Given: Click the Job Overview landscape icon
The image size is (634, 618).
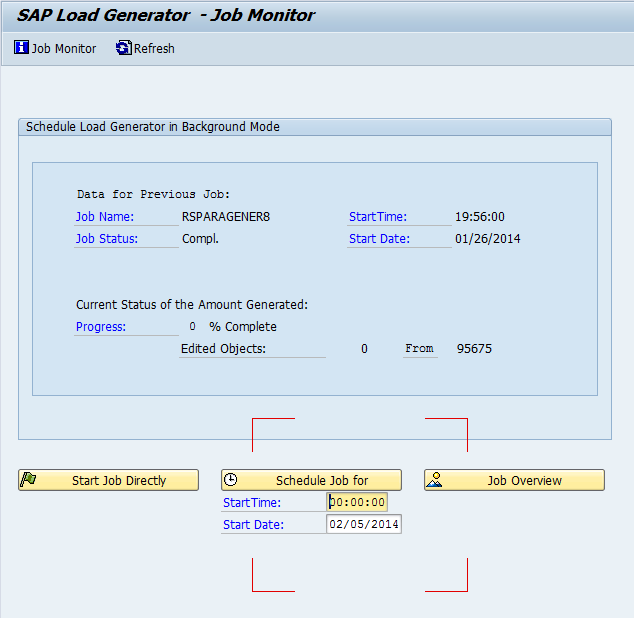Looking at the screenshot, I should [x=434, y=480].
